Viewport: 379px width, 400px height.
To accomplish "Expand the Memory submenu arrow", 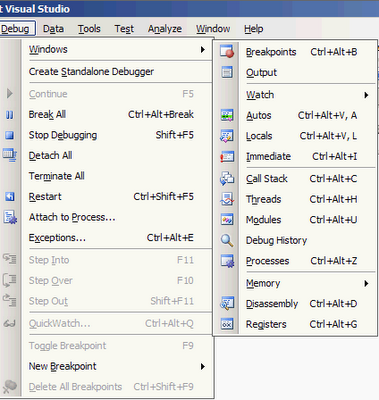I will [x=366, y=284].
